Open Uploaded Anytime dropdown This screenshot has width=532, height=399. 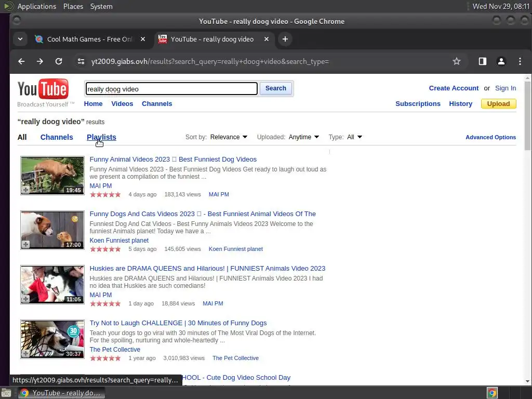click(303, 137)
